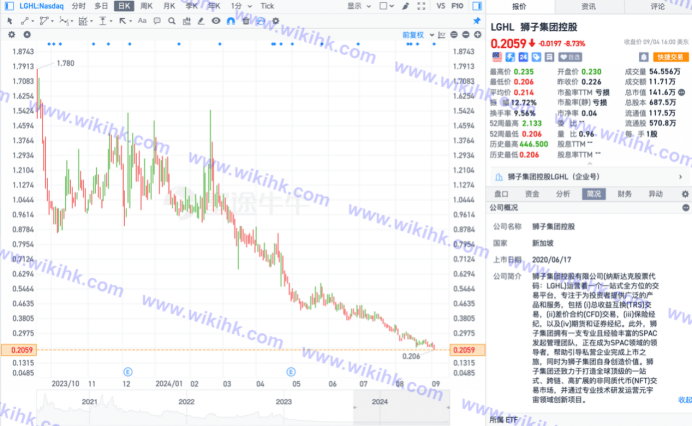Click the notes document badge icon
Screen dimensions: 692x426
point(549,57)
